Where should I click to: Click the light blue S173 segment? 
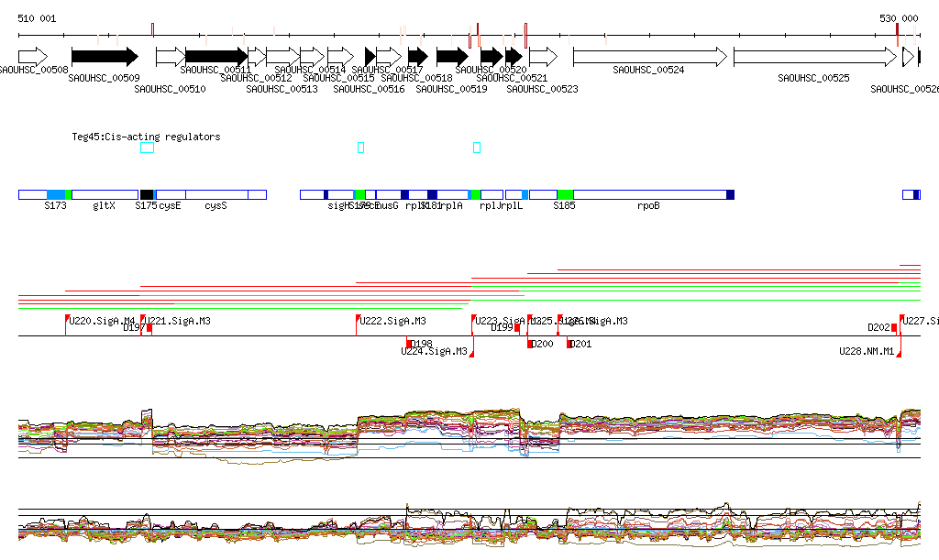coord(56,194)
